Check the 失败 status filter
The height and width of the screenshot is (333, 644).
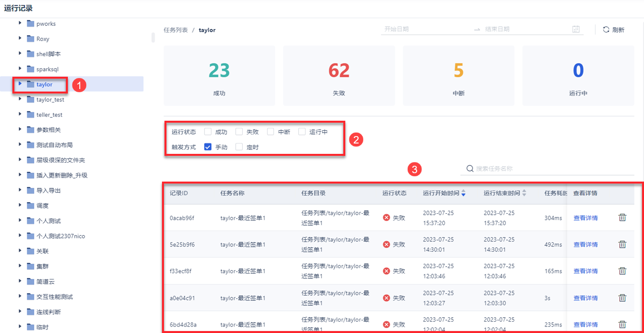pos(239,132)
